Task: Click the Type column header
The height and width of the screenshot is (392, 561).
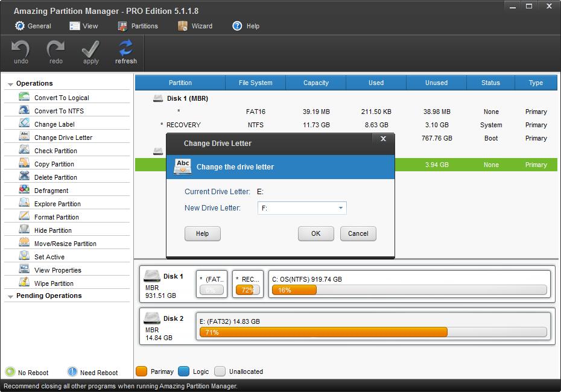Action: click(536, 83)
